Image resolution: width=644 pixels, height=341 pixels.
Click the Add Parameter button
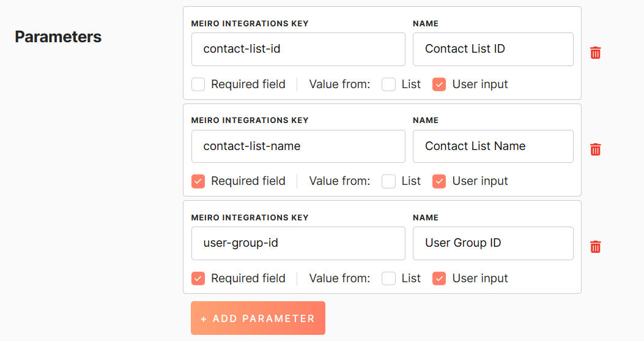(257, 318)
